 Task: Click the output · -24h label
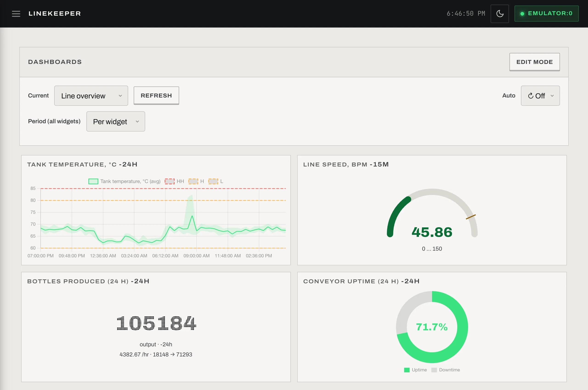(156, 344)
